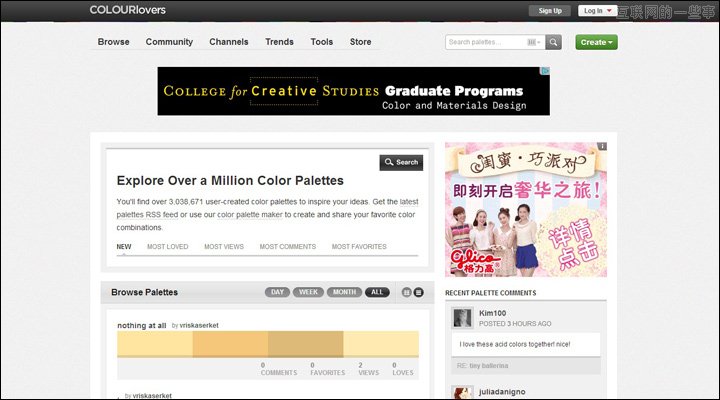Viewport: 720px width, 400px height.
Task: Click the Search palettes input field
Action: (x=484, y=42)
